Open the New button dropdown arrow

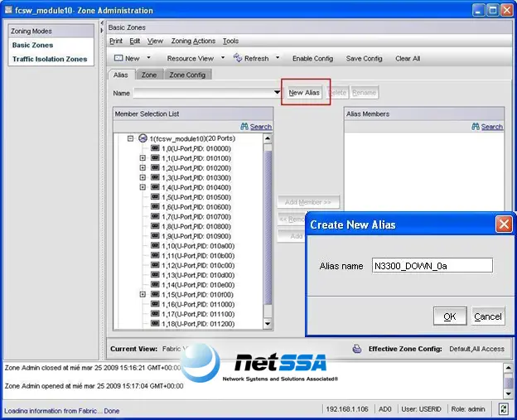[148, 58]
